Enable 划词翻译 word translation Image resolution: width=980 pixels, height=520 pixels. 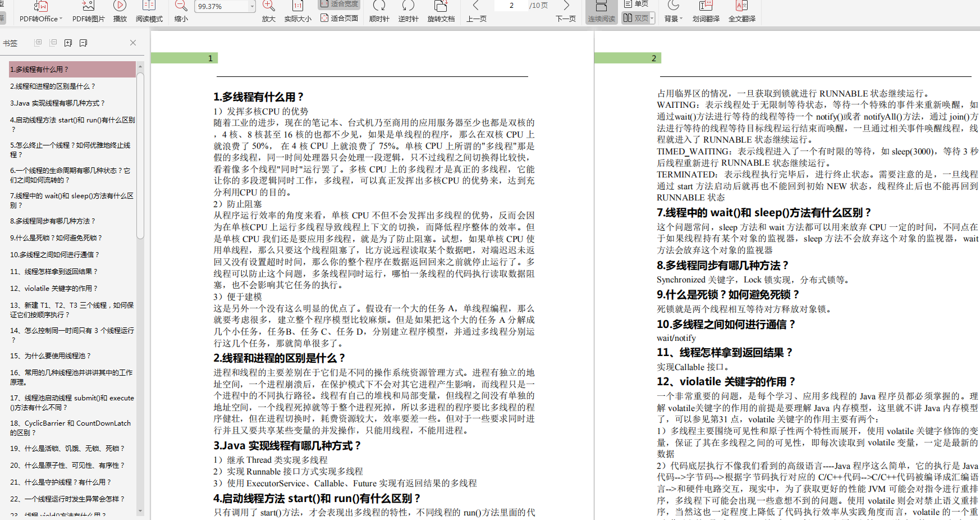coord(706,12)
